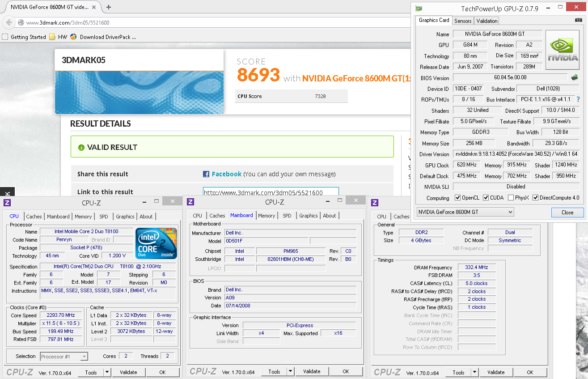The width and height of the screenshot is (588, 379).
Task: Open the Caches tab in CPU window
Action: tap(34, 217)
